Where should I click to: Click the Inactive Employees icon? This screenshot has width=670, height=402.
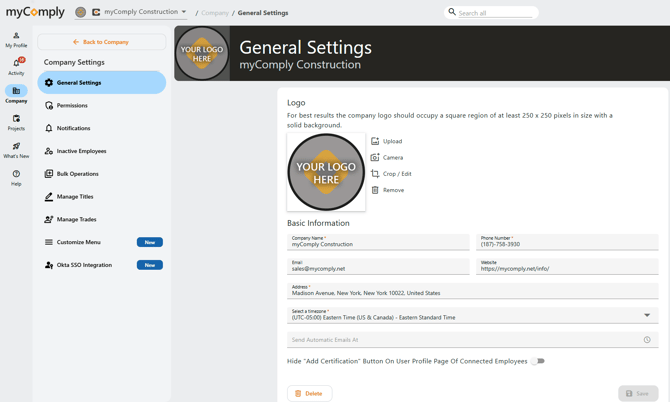[49, 151]
